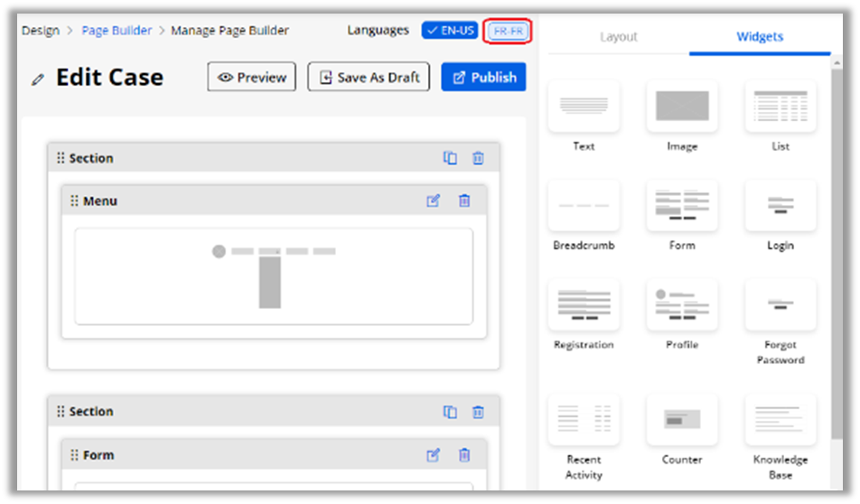Select the Breadcrumb widget tile
Viewport: 860px width, 504px height.
[x=584, y=205]
